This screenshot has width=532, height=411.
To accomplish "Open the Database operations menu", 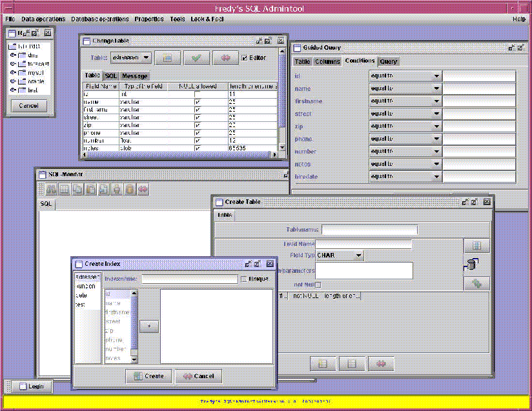I will [99, 19].
